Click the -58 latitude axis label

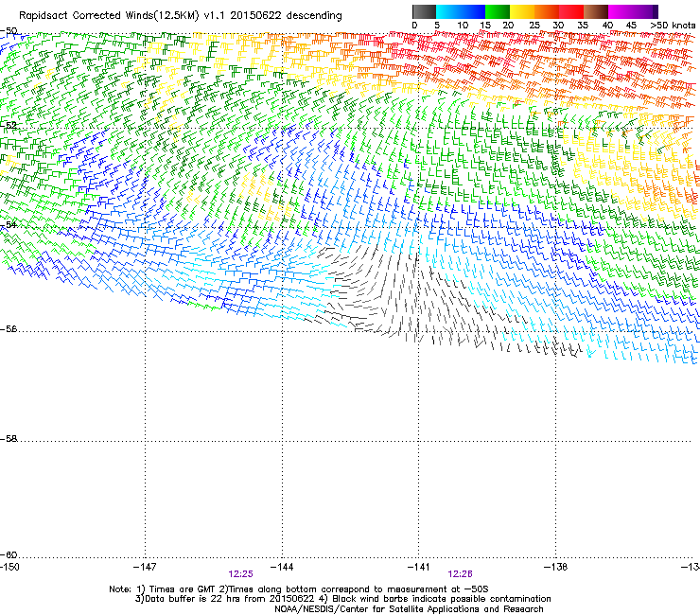[9, 439]
